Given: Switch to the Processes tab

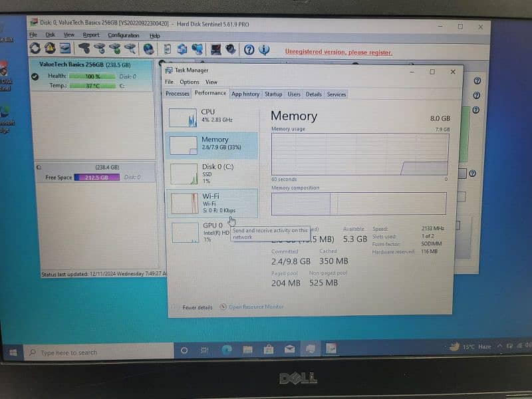Looking at the screenshot, I should coord(178,94).
